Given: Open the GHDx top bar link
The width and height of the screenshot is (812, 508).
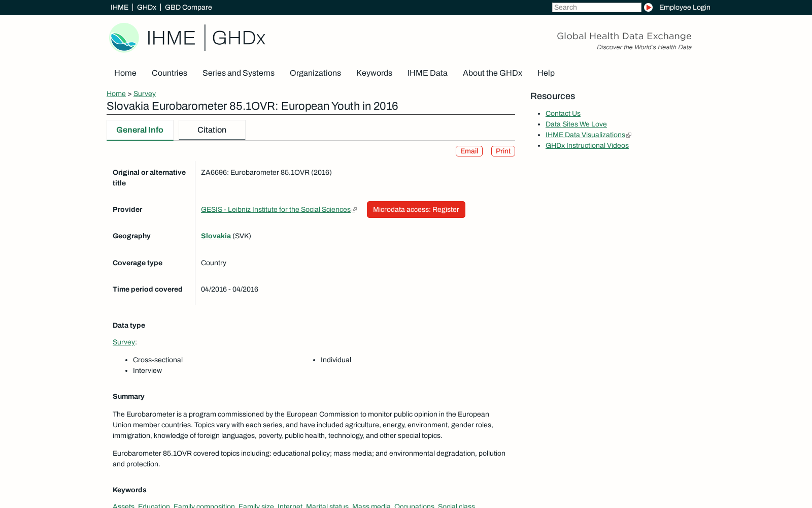Looking at the screenshot, I should click(147, 7).
